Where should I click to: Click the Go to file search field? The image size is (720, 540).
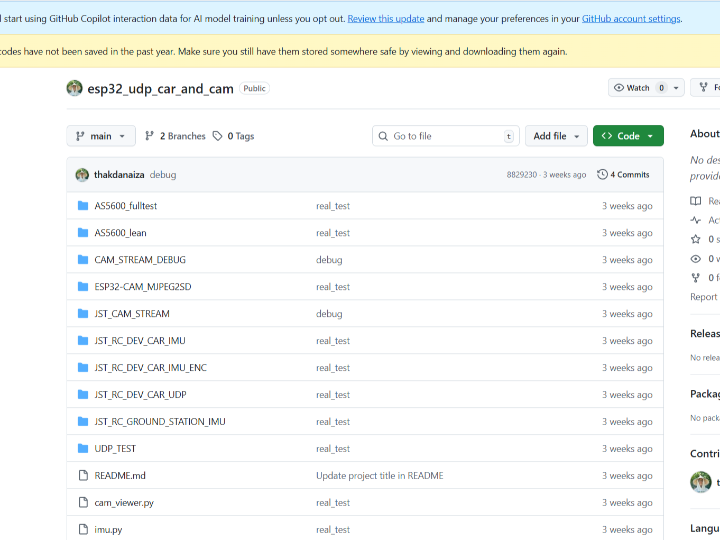(446, 136)
